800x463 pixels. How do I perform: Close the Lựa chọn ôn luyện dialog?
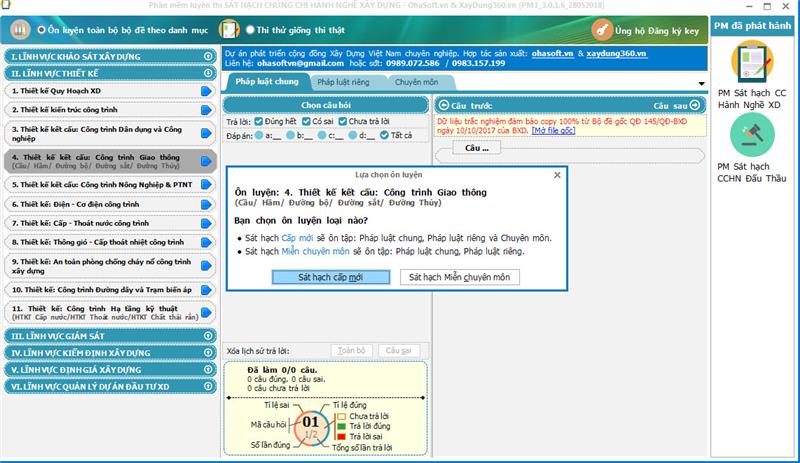[557, 175]
